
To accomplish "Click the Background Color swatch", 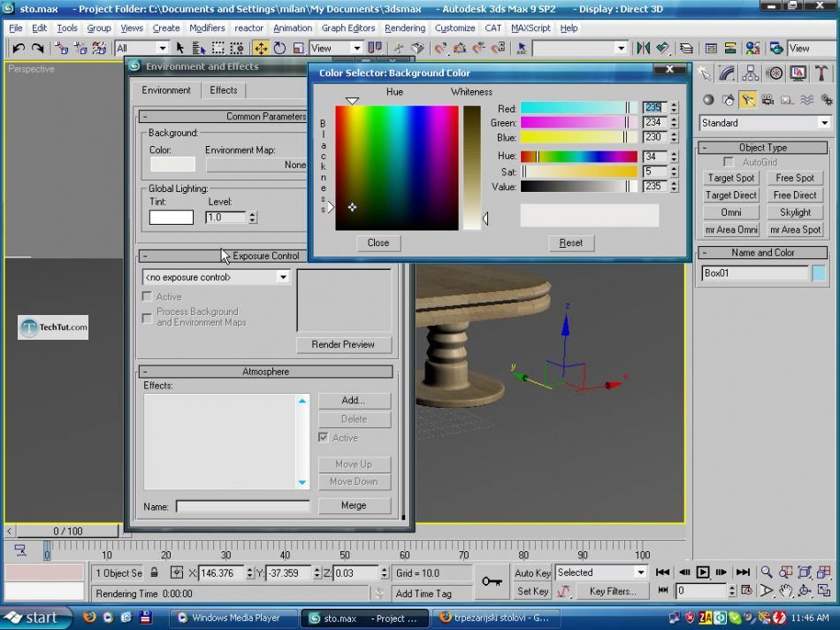I will [172, 164].
